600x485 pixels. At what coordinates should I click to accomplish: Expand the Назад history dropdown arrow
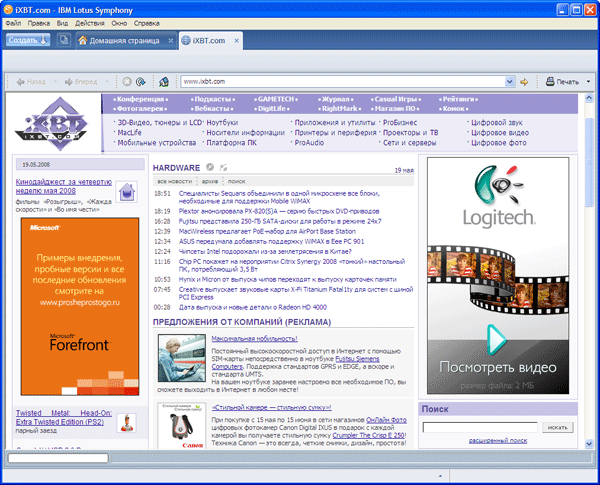click(x=55, y=82)
